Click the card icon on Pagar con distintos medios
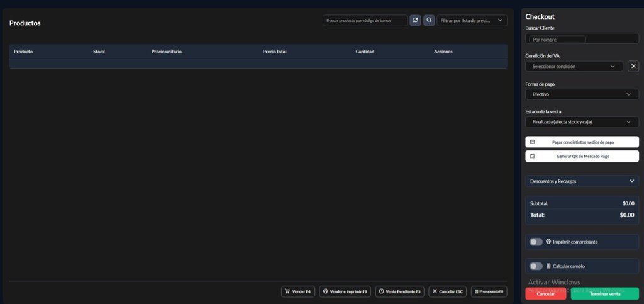 [x=532, y=142]
